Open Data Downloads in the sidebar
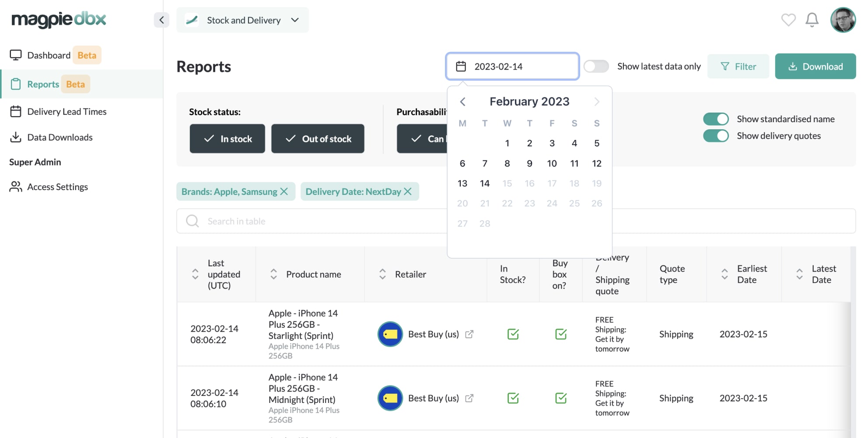Screen dimensions: 868x438 [x=51, y=137]
